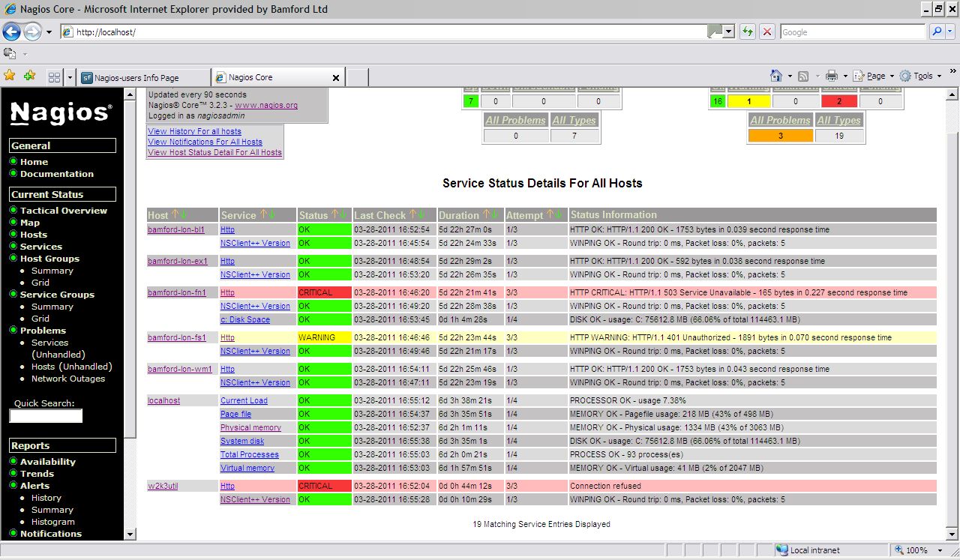Image resolution: width=960 pixels, height=560 pixels.
Task: Sort Status column ascending arrow
Action: click(334, 215)
